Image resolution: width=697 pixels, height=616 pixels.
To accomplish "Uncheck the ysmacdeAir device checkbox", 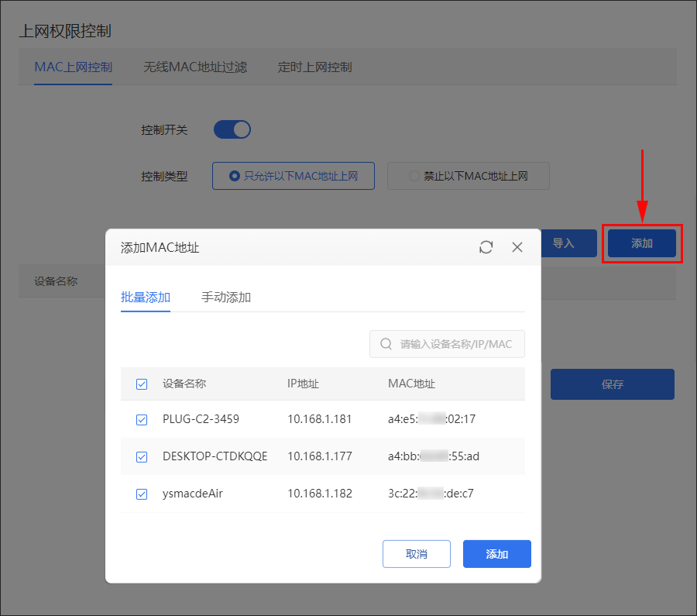I will (142, 494).
